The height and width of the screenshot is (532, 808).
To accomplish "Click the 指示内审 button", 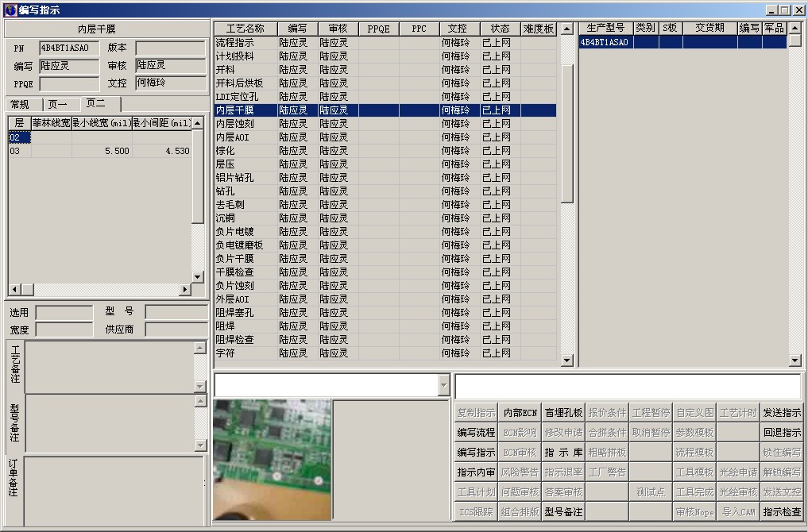I will pyautogui.click(x=476, y=472).
